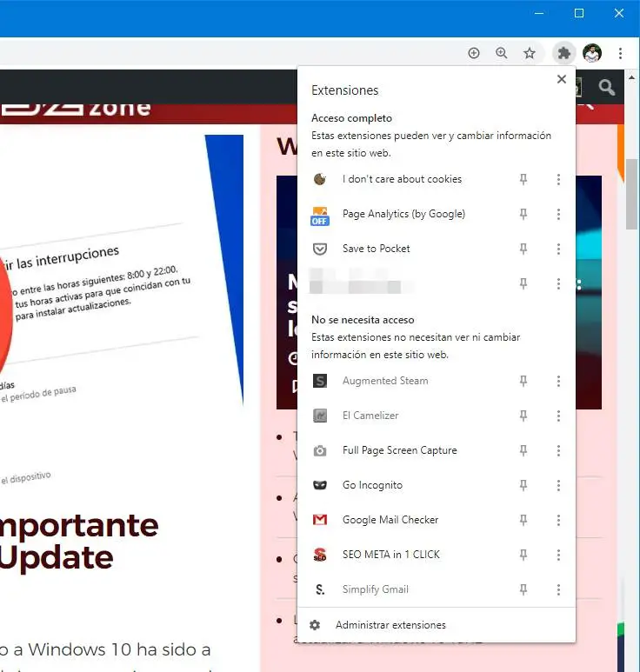Open more options for SEO META in 1 CLICK

coord(558,555)
